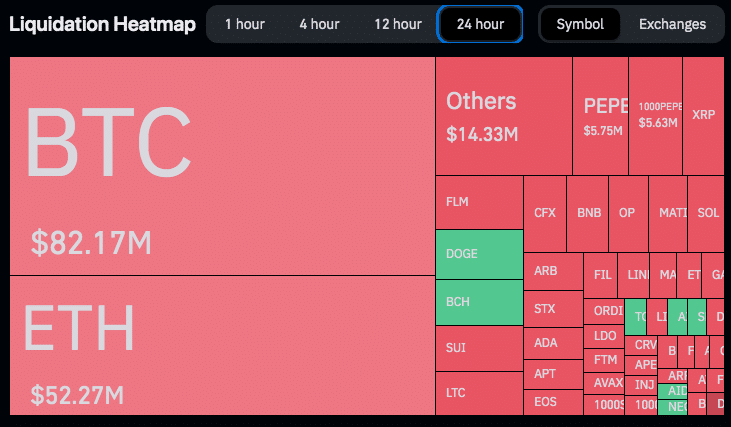Switch to the 4 hour timeframe
The height and width of the screenshot is (427, 731).
coord(319,24)
